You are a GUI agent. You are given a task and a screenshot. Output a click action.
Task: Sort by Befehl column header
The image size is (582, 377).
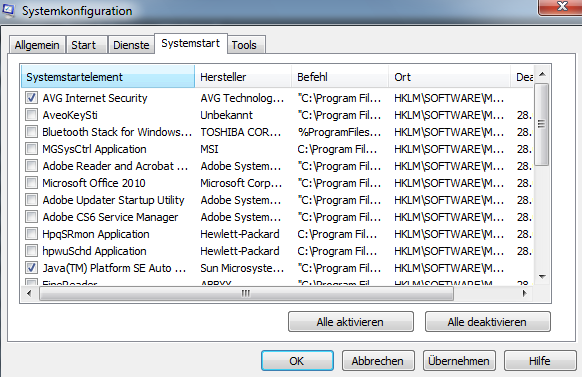pyautogui.click(x=340, y=77)
